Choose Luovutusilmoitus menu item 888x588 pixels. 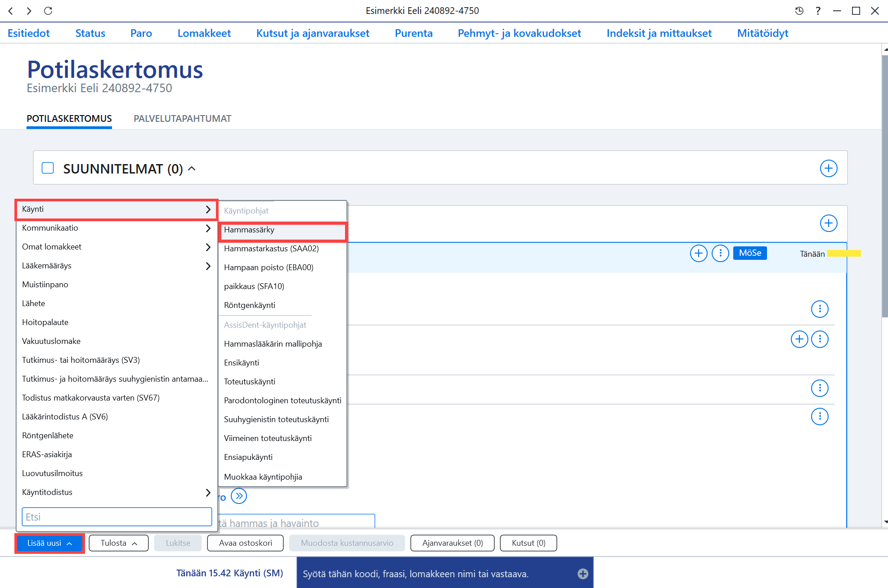point(116,473)
